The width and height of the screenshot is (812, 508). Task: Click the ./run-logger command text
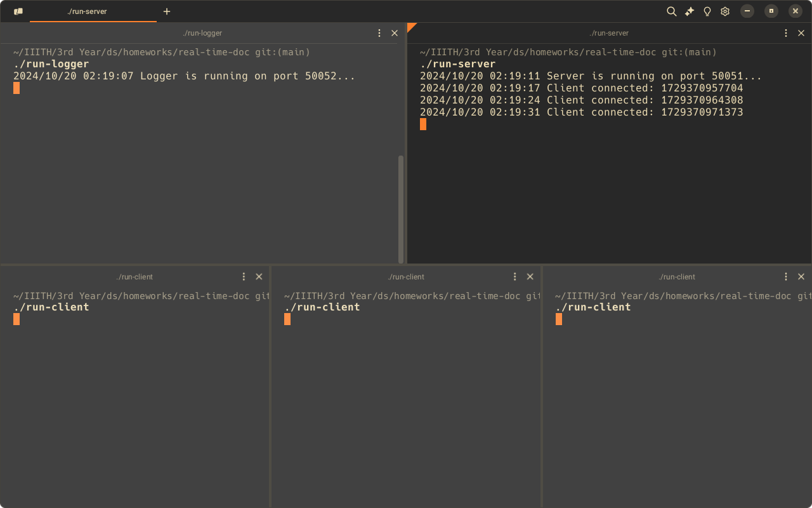pos(51,64)
